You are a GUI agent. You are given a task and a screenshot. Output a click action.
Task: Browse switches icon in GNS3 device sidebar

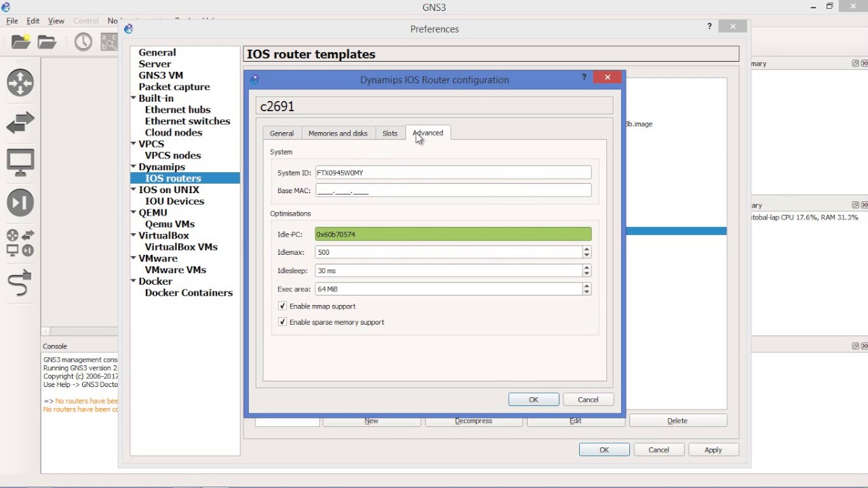(x=20, y=123)
